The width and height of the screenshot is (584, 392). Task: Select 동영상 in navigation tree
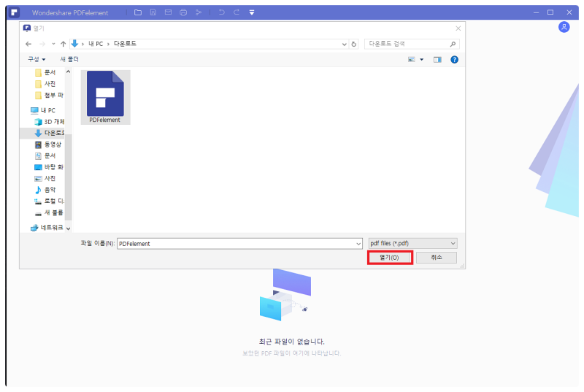[x=47, y=145]
